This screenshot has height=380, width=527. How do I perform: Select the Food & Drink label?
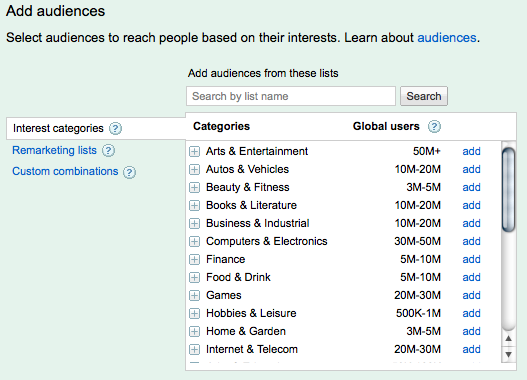(238, 277)
